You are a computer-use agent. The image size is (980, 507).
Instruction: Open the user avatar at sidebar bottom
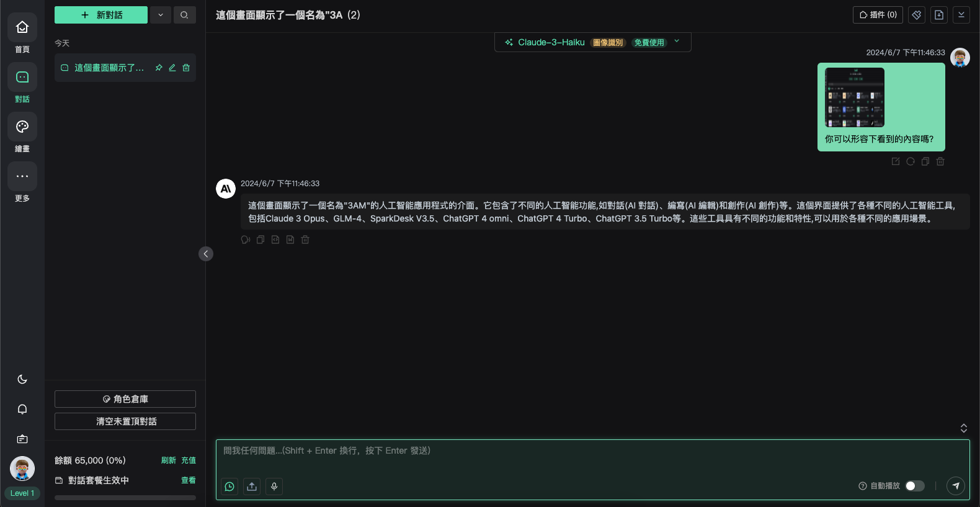click(x=22, y=469)
